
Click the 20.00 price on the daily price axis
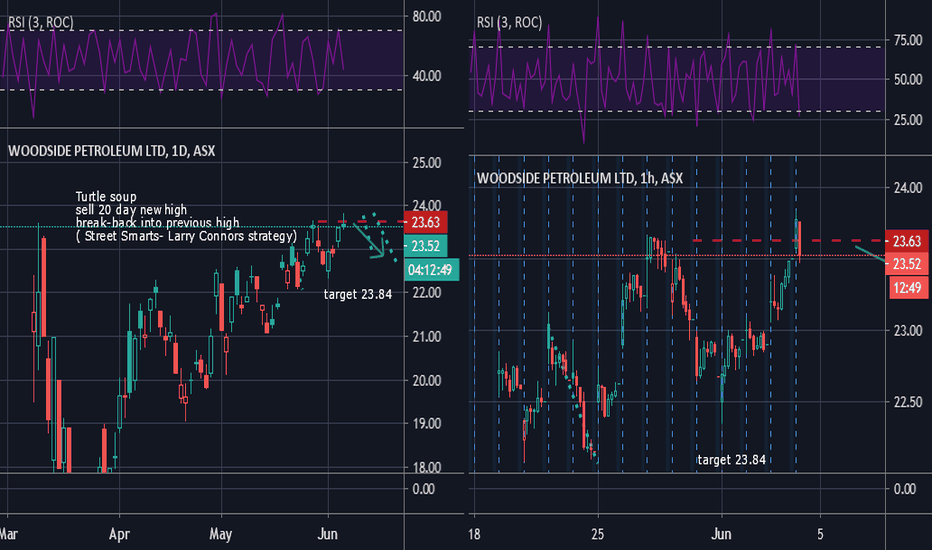pos(427,381)
